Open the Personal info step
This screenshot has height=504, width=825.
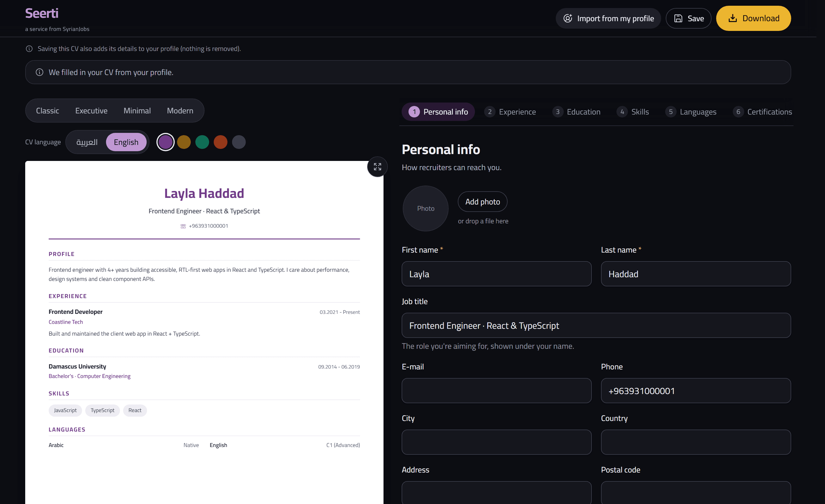click(x=438, y=112)
